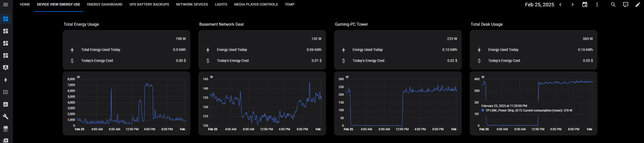Image resolution: width=644 pixels, height=143 pixels.
Task: Open the Energy lightning icon in sidebar
Action: point(6,80)
